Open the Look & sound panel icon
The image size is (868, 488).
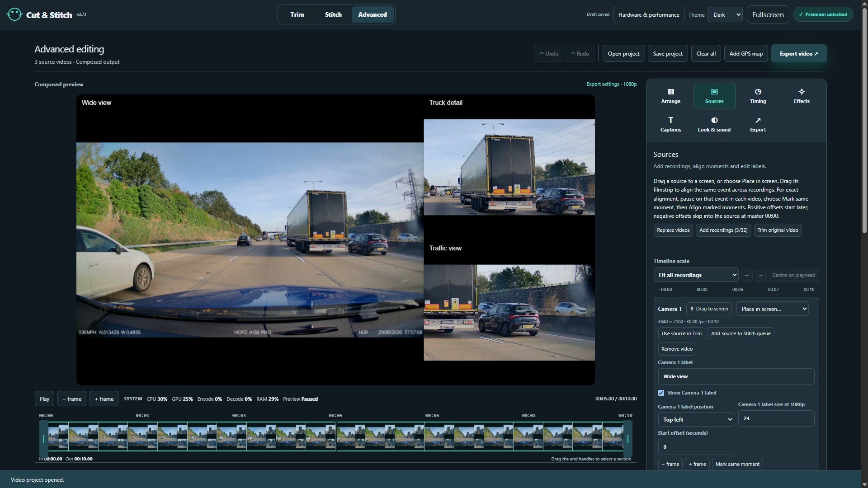(714, 124)
